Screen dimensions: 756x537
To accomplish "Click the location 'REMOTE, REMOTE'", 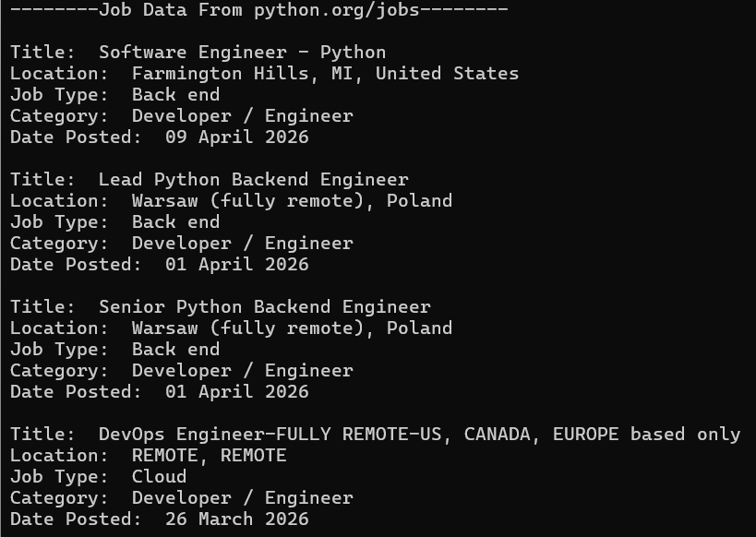I will [210, 456].
